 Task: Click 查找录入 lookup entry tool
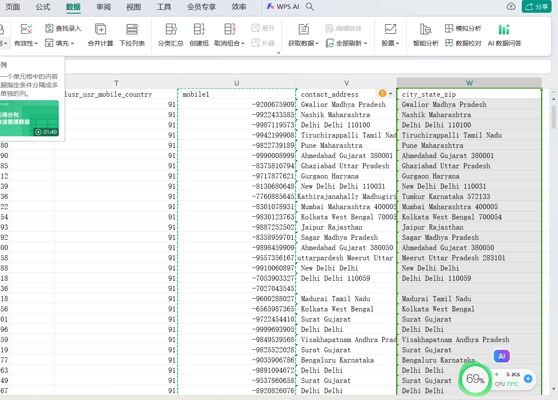pos(64,28)
